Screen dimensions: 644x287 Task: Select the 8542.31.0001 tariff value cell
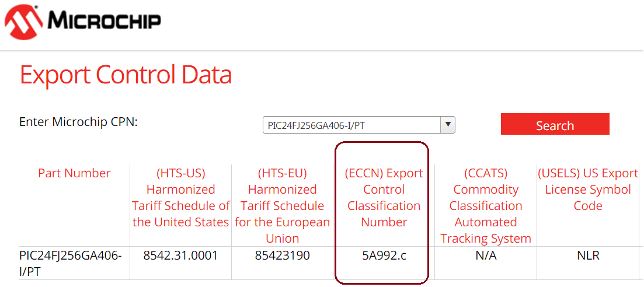181,256
